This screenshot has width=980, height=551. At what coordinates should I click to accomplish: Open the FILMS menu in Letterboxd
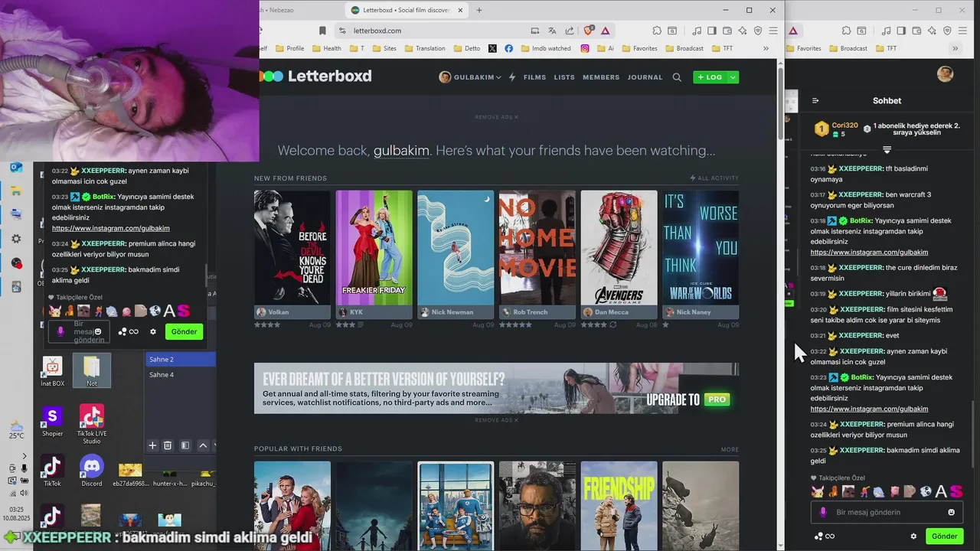pyautogui.click(x=535, y=77)
